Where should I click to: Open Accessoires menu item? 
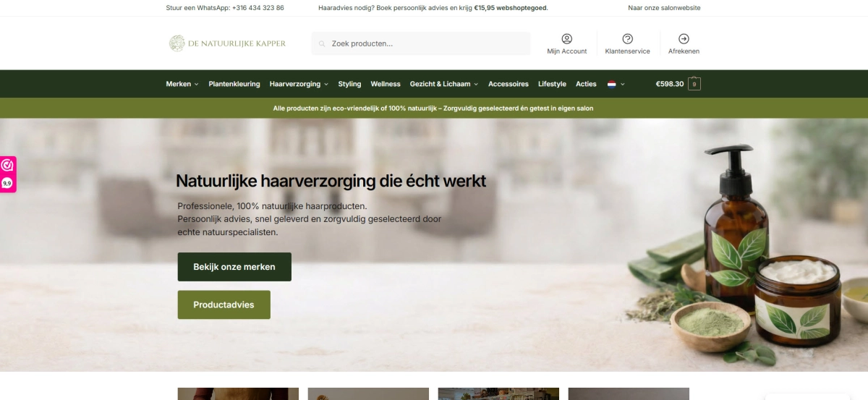click(509, 84)
